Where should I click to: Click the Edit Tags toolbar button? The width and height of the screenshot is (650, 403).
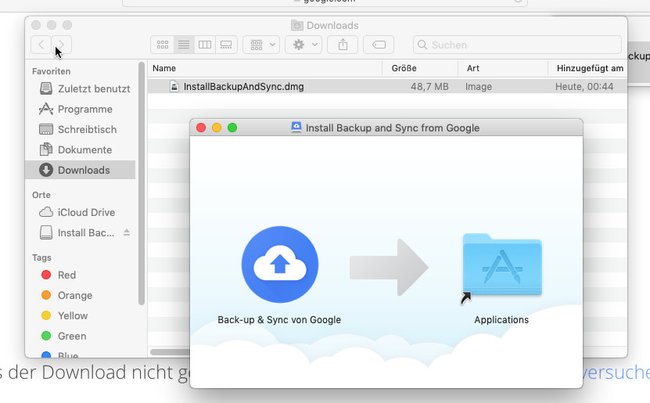(378, 44)
